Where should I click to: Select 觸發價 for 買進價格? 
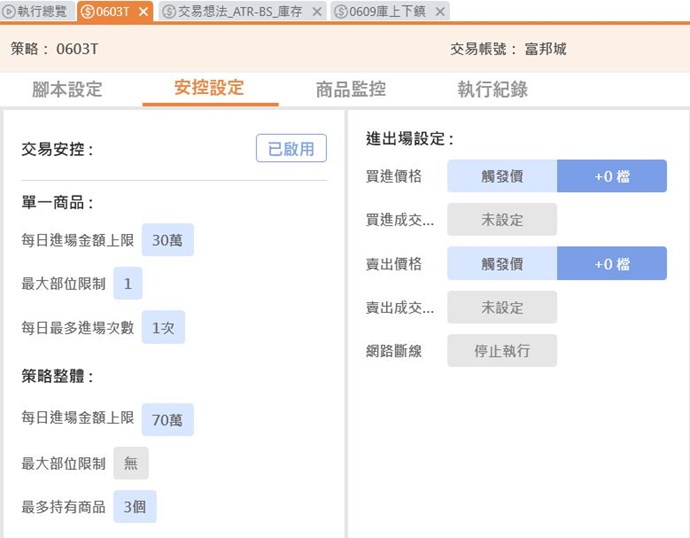pyautogui.click(x=502, y=176)
